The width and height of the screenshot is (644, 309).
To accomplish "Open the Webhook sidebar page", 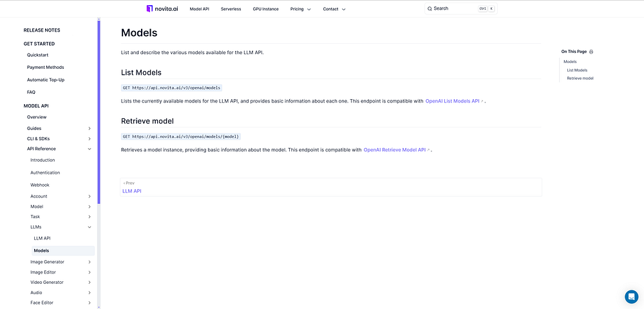I will pyautogui.click(x=40, y=185).
